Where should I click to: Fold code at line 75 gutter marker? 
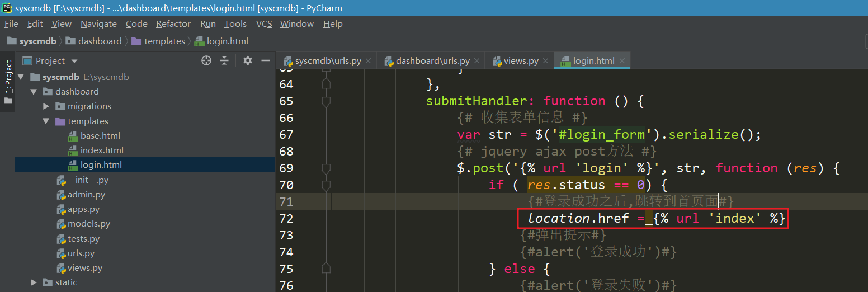point(326,269)
